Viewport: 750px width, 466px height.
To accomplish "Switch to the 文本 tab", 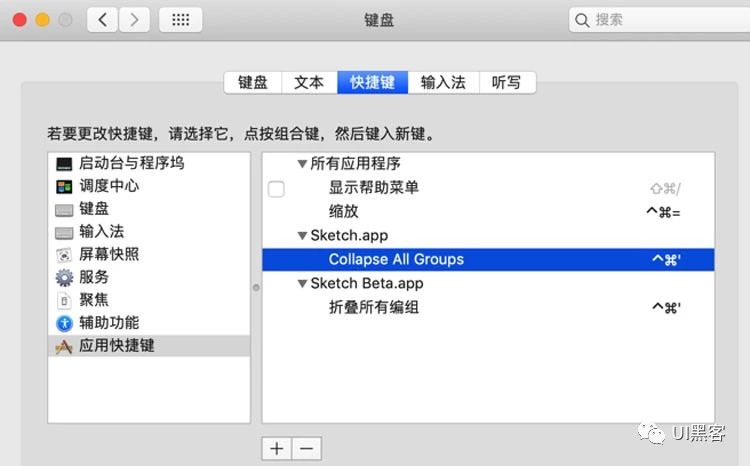I will [x=309, y=83].
